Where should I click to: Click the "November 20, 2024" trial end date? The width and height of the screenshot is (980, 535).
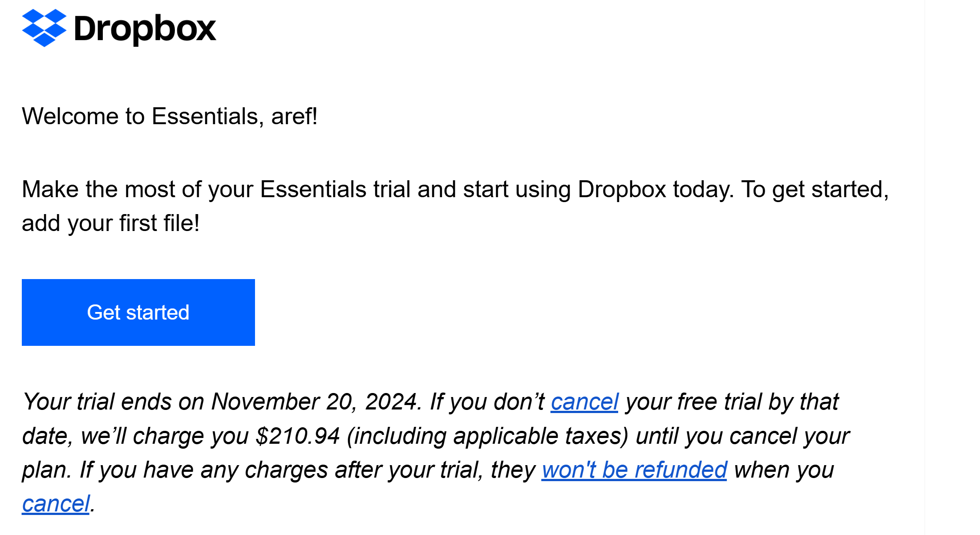click(314, 402)
